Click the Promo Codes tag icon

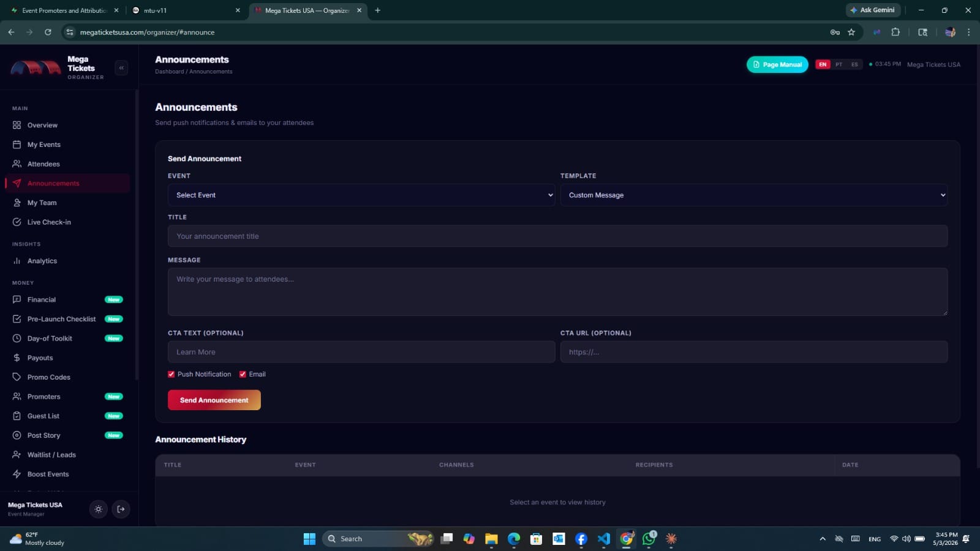click(17, 377)
